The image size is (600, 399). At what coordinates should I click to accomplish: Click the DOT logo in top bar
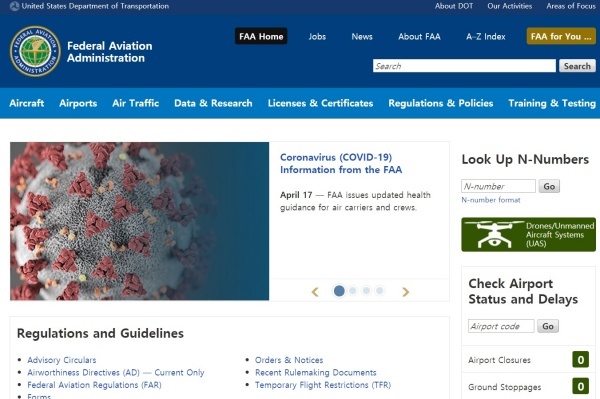click(x=15, y=6)
